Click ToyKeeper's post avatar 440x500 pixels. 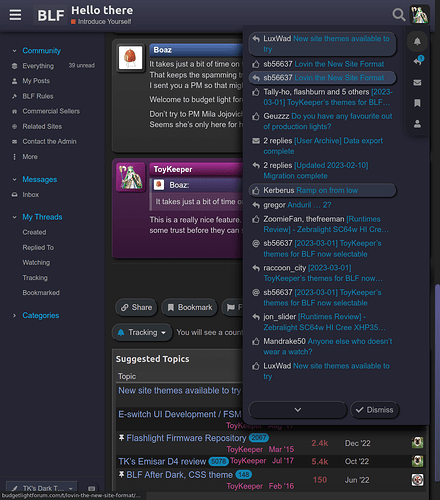click(x=131, y=177)
